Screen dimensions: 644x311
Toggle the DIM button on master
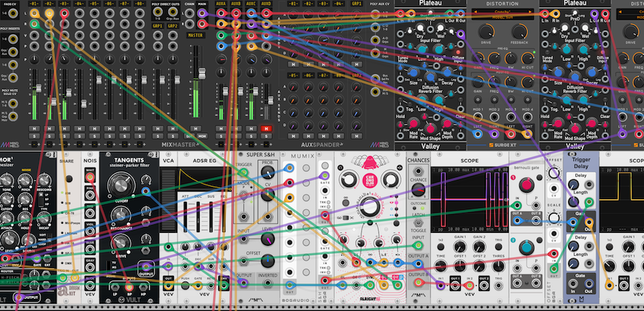tap(190, 135)
